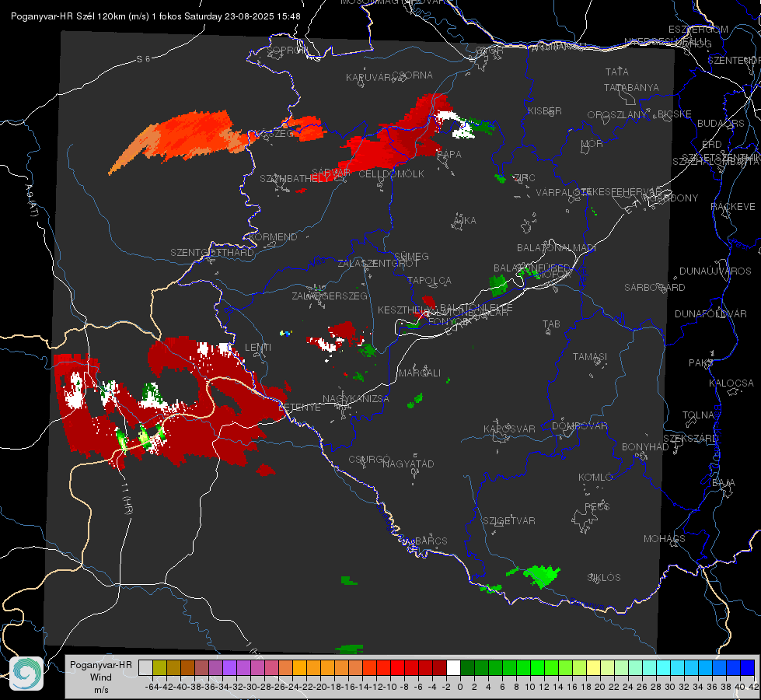Image resolution: width=761 pixels, height=700 pixels.
Task: Click the KESZTHELY label
Action: 403,310
